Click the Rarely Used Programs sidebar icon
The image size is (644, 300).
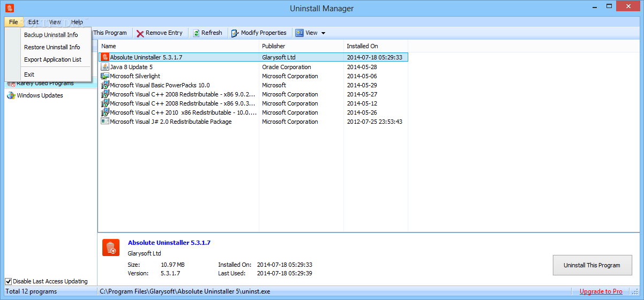[x=11, y=84]
